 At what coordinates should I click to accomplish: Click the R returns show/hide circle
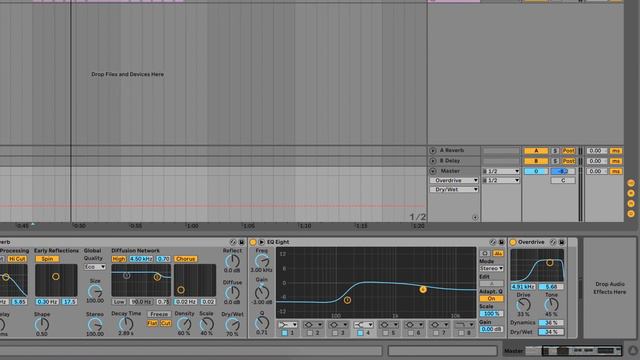tap(631, 193)
